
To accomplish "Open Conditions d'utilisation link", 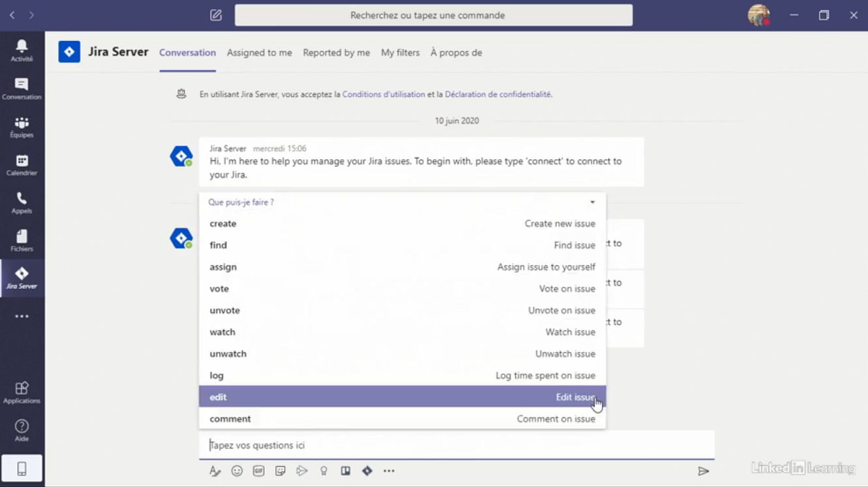I will [x=383, y=94].
